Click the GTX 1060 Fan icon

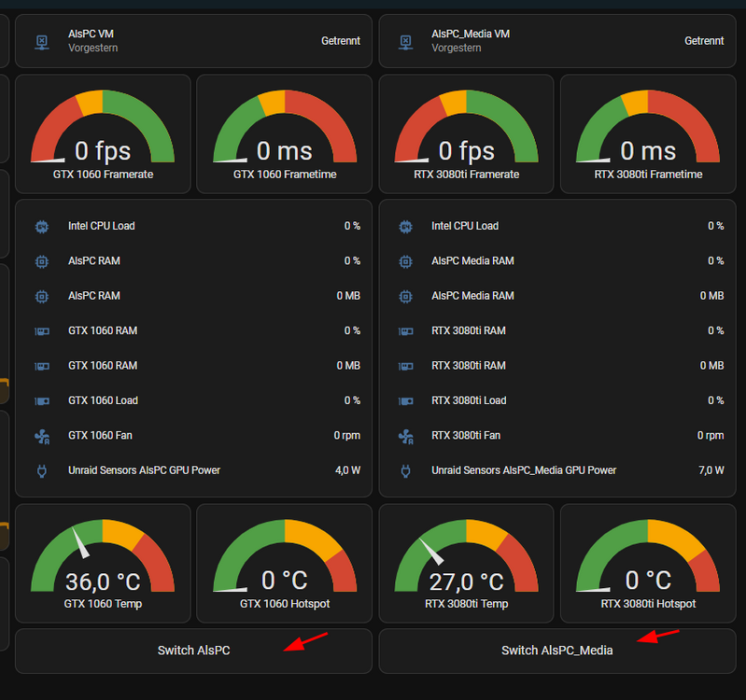tap(42, 436)
